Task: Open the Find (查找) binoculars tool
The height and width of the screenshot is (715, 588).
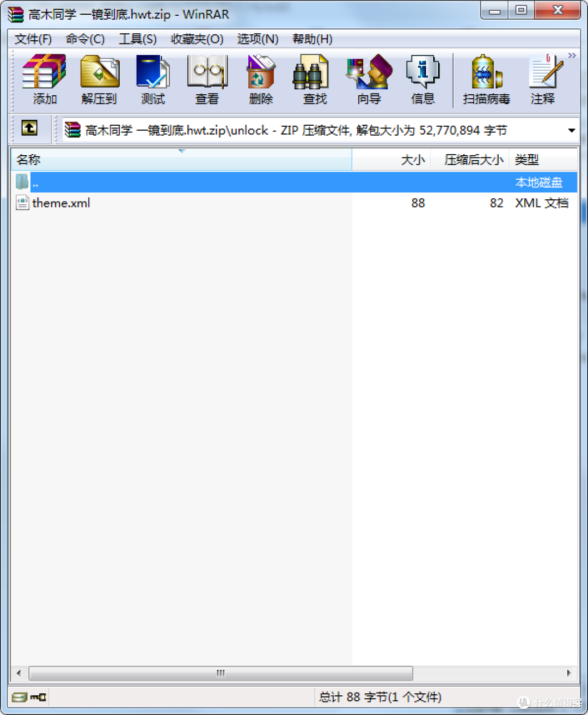Action: 314,80
